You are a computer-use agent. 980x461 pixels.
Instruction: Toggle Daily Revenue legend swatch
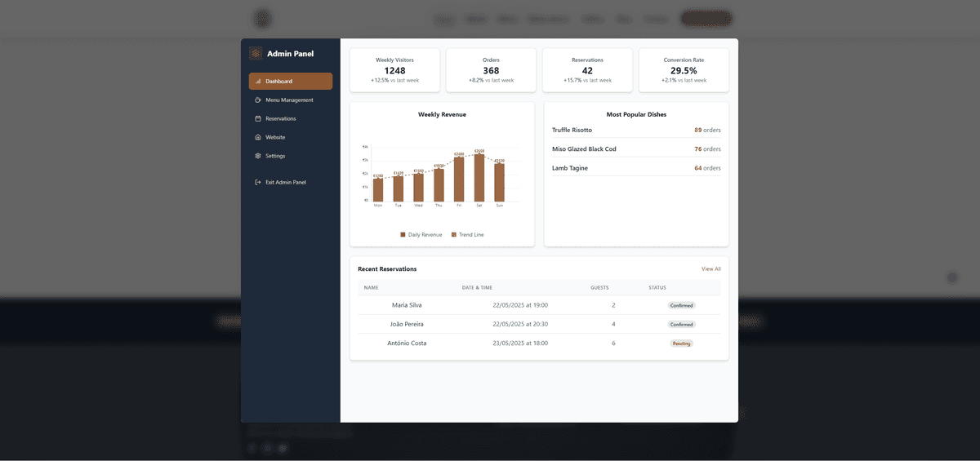(403, 235)
